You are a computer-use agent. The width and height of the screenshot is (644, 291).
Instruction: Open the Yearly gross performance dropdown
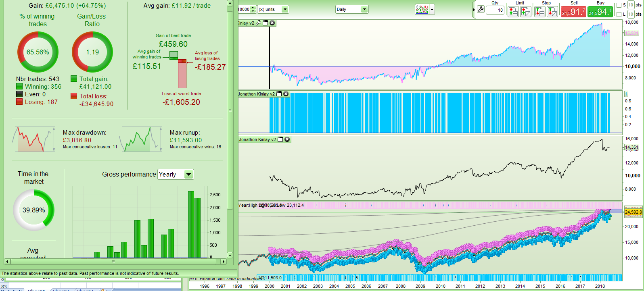176,175
